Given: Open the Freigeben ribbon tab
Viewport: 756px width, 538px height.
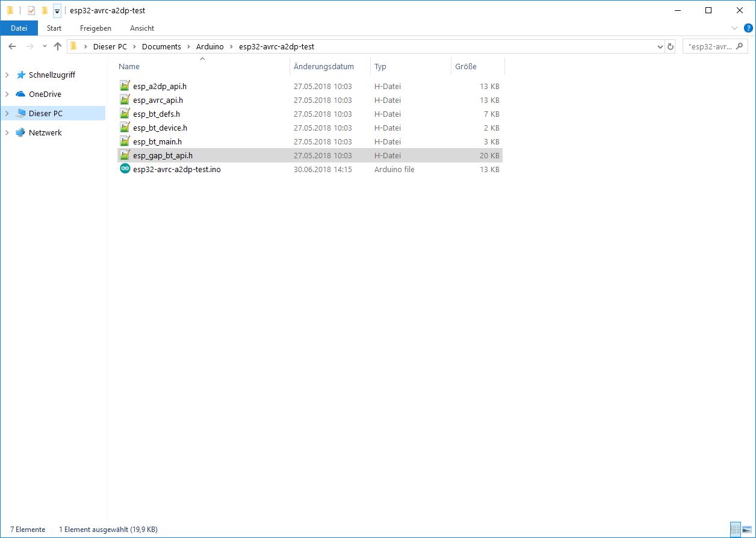Looking at the screenshot, I should pos(96,28).
